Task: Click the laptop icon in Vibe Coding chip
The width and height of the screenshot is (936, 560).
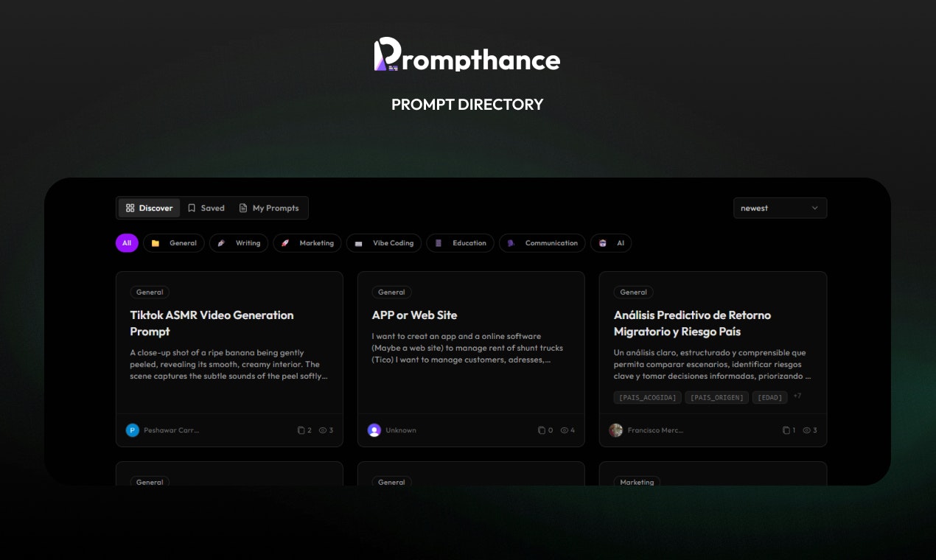Action: (359, 243)
